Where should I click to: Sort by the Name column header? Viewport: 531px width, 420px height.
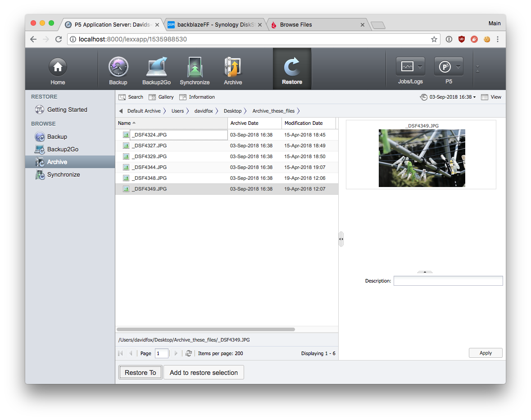click(171, 123)
